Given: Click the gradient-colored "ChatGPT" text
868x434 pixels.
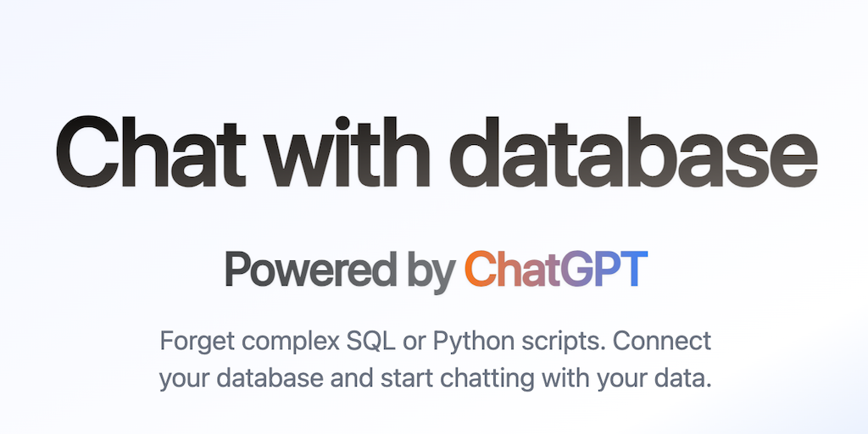Looking at the screenshot, I should (556, 270).
